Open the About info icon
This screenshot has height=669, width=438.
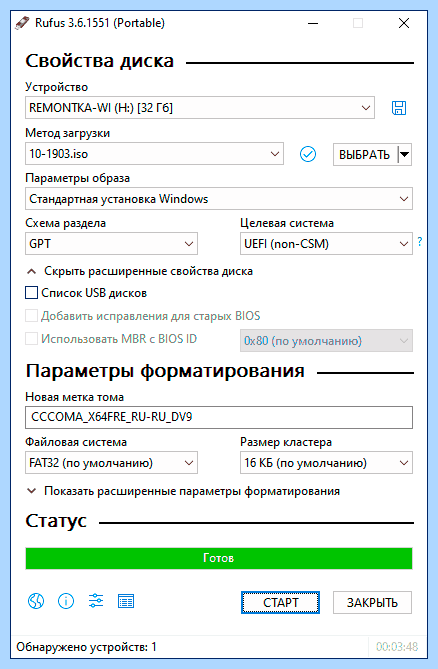coord(66,601)
